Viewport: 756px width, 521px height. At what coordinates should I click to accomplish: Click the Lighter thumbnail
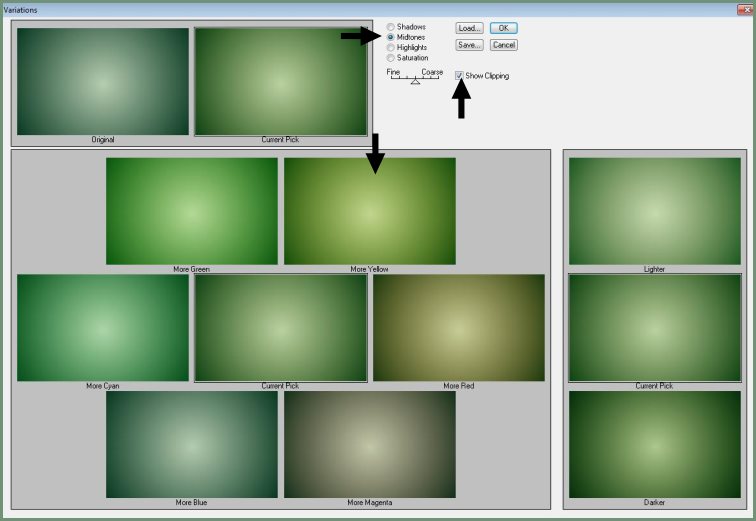coord(655,211)
